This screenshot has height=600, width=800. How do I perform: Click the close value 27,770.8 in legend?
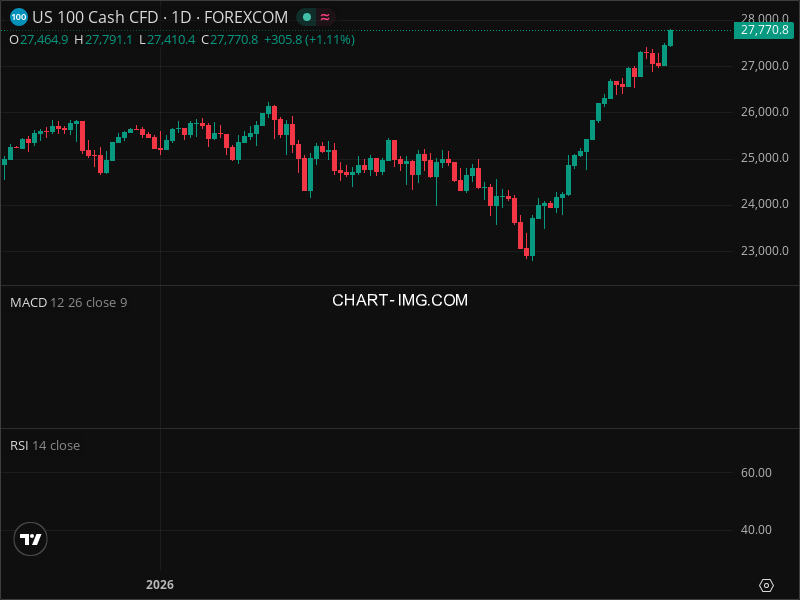tap(234, 40)
